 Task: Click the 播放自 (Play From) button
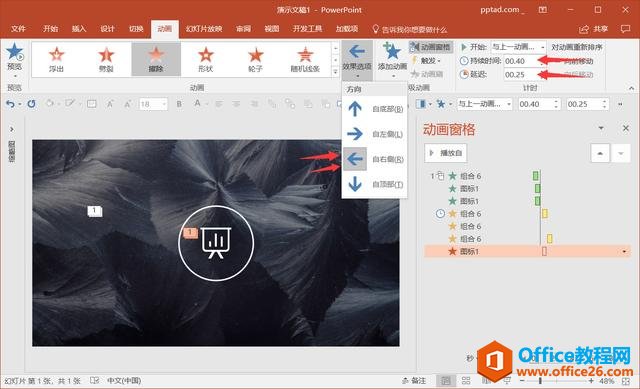(446, 153)
